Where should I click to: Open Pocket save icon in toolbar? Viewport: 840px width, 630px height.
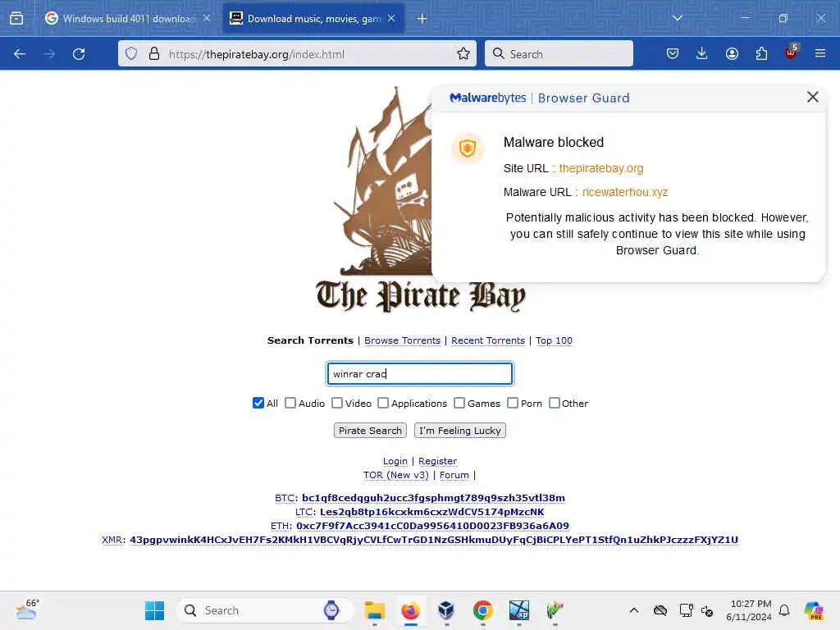click(x=673, y=53)
